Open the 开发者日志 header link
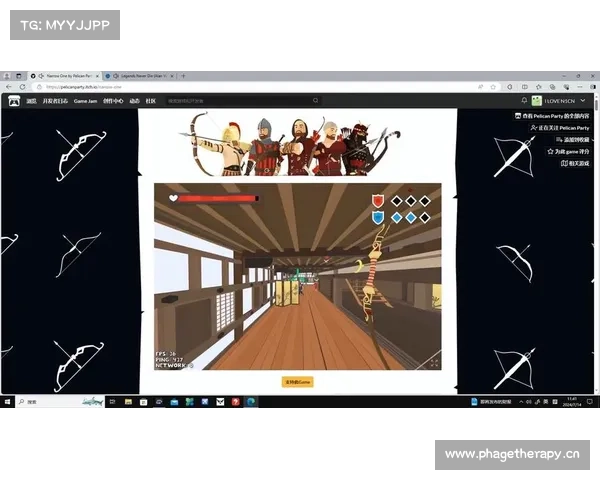600x480 pixels. pyautogui.click(x=55, y=101)
